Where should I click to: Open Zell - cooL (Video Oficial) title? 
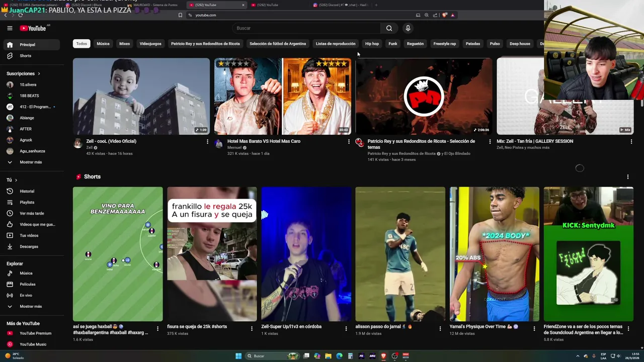[111, 141]
